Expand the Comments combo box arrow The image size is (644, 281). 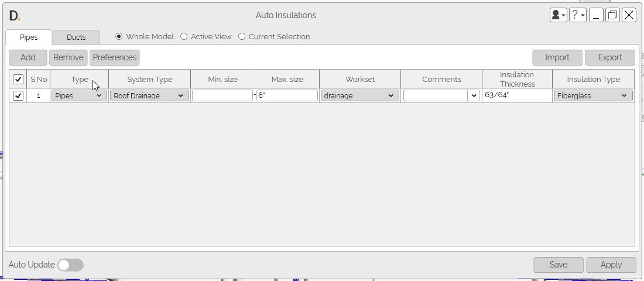coord(474,96)
